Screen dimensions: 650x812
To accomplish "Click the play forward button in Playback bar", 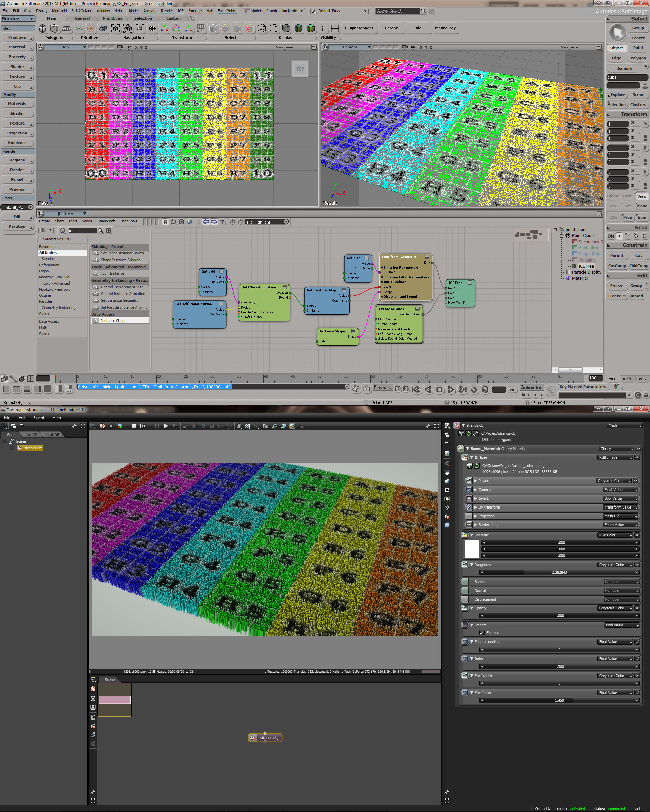I will (x=450, y=390).
